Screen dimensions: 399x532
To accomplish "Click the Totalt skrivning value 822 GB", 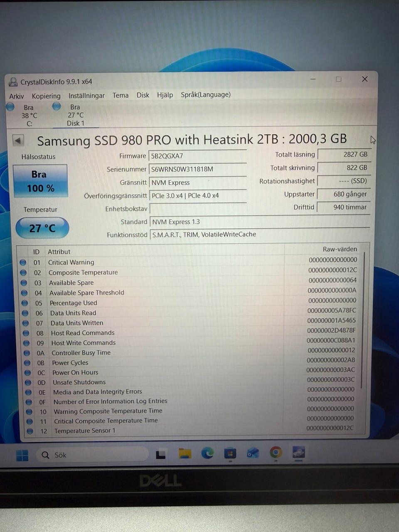I will tap(344, 167).
